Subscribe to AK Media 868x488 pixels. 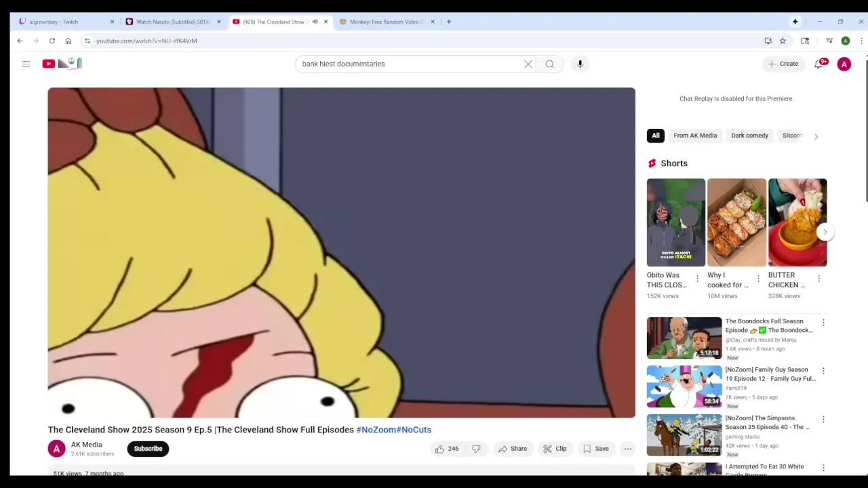pyautogui.click(x=148, y=449)
